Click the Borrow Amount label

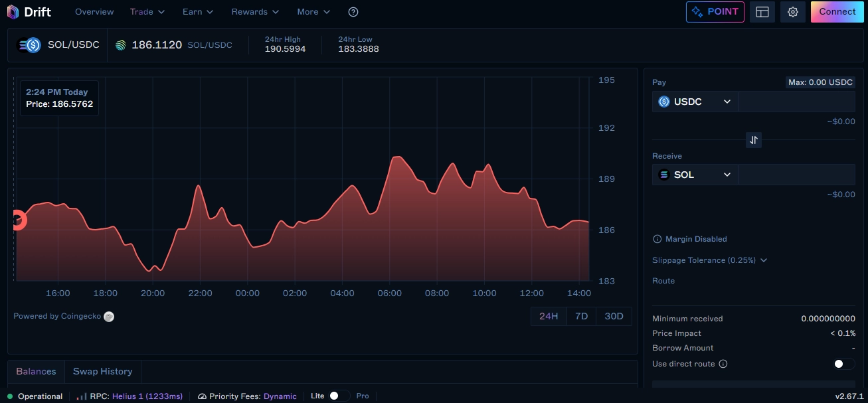click(x=683, y=348)
